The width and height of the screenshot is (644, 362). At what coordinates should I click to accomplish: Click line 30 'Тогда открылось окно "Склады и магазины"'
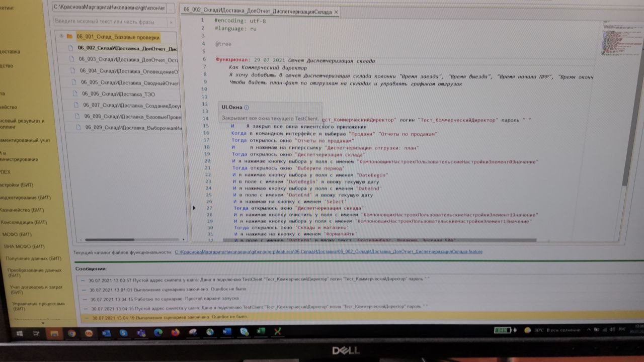[295, 228]
